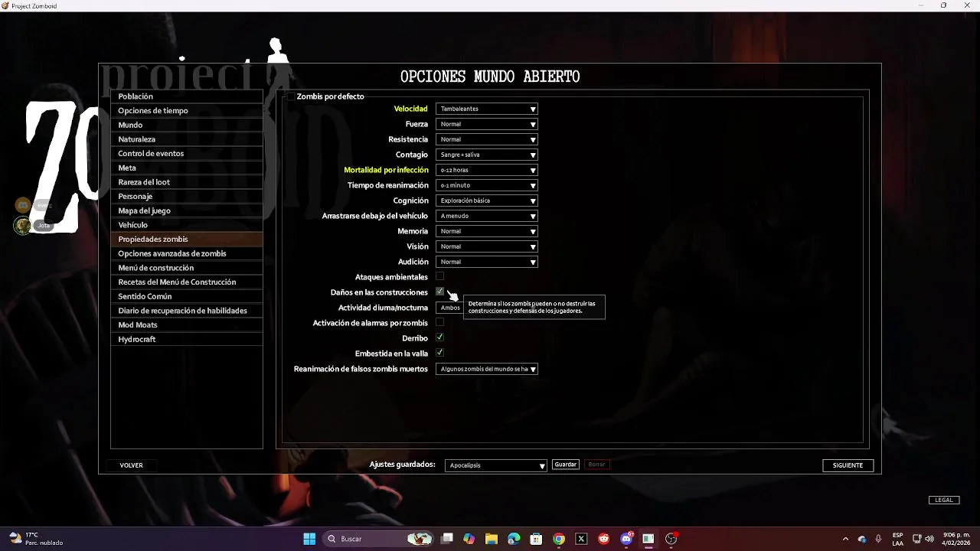
Task: Open the Visión dropdown
Action: (487, 246)
